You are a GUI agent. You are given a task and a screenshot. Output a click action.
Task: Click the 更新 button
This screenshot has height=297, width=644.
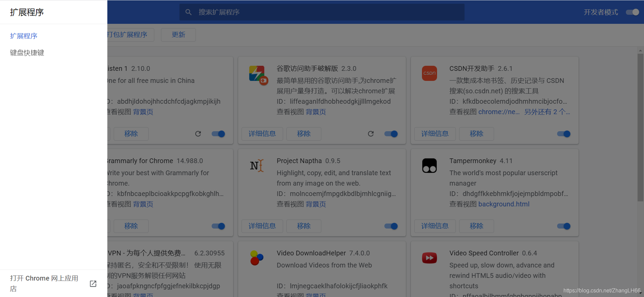[x=178, y=35]
